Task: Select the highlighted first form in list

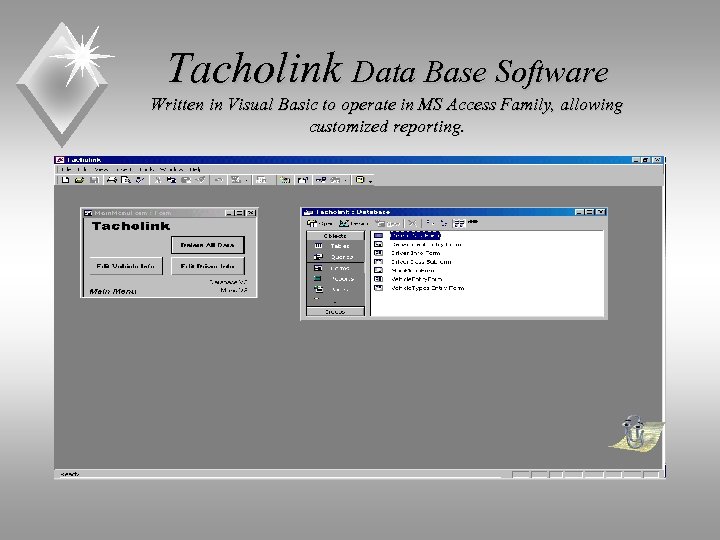Action: pos(415,236)
